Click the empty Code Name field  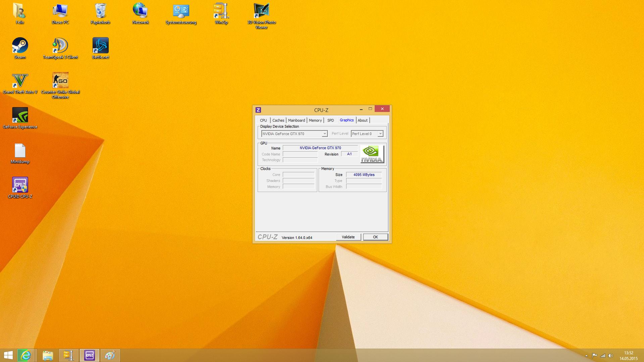(300, 154)
